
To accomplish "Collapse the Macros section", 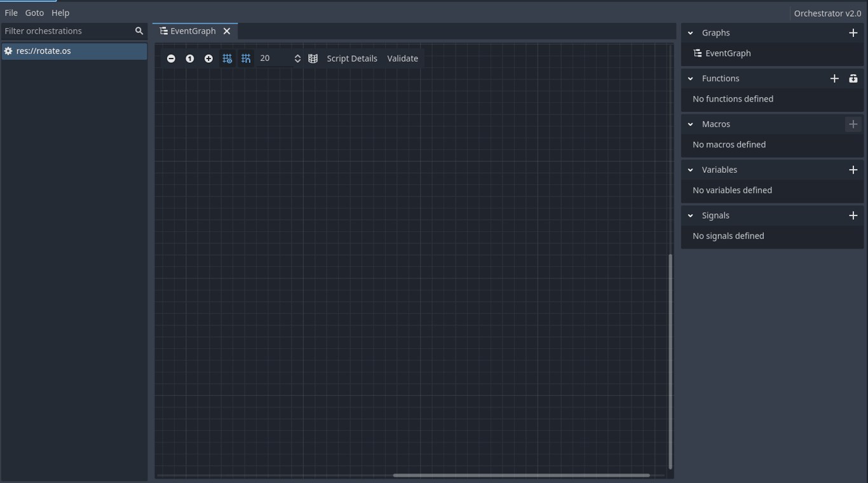I will point(691,125).
